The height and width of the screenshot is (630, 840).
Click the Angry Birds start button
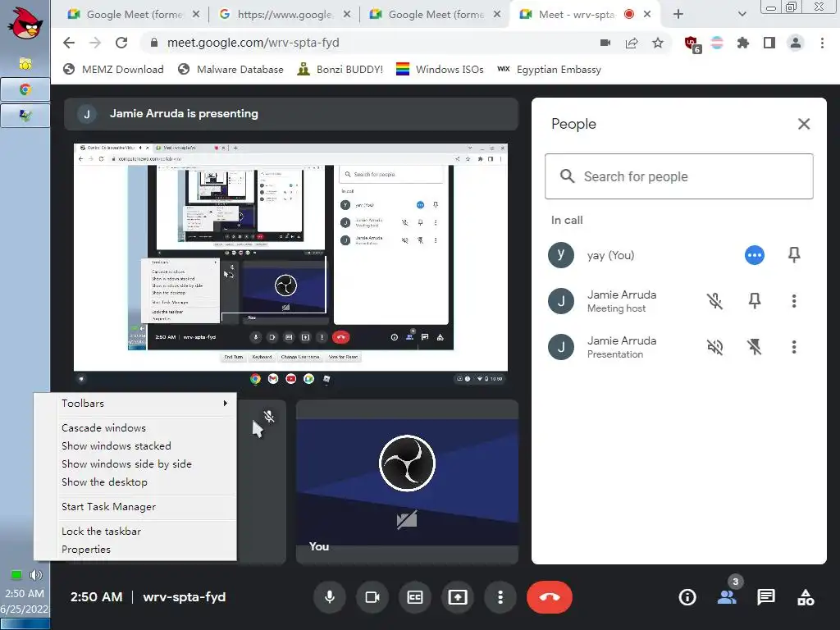(25, 22)
